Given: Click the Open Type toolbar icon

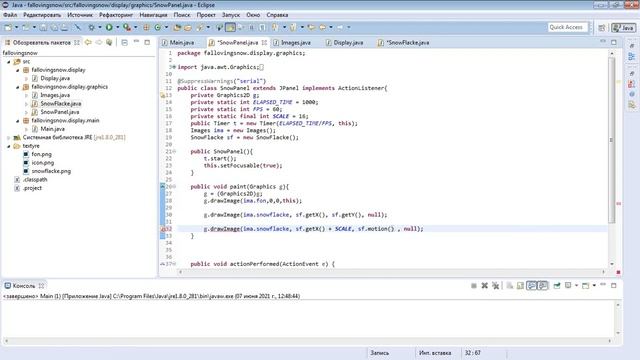Looking at the screenshot, I should [x=177, y=27].
